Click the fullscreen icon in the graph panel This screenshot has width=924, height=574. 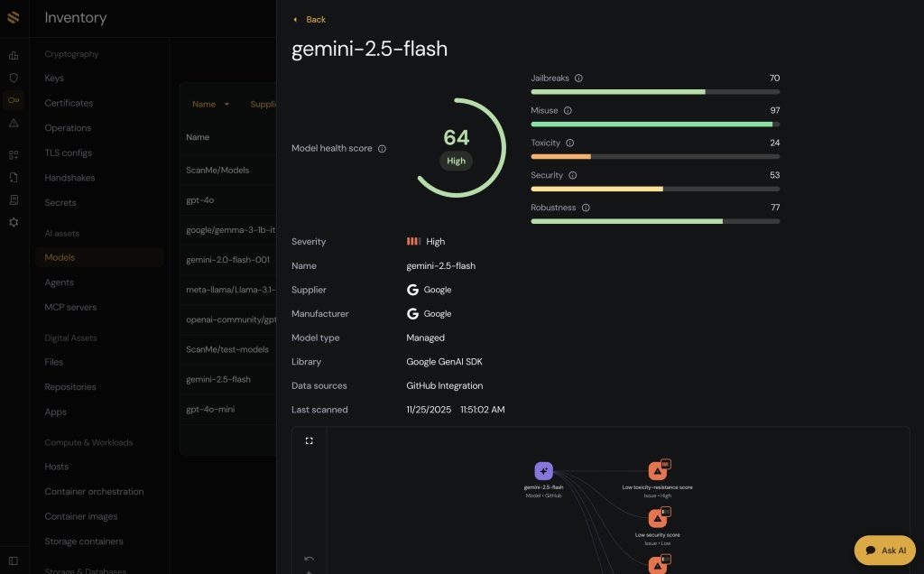(x=310, y=440)
